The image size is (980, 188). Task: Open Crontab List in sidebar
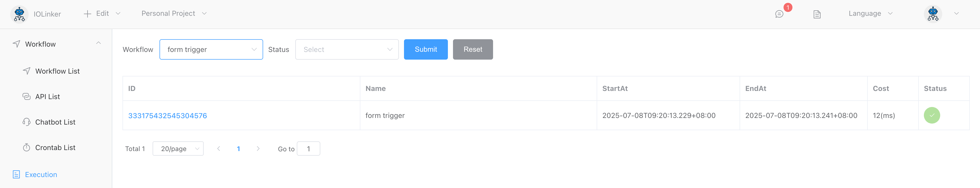pyautogui.click(x=55, y=147)
